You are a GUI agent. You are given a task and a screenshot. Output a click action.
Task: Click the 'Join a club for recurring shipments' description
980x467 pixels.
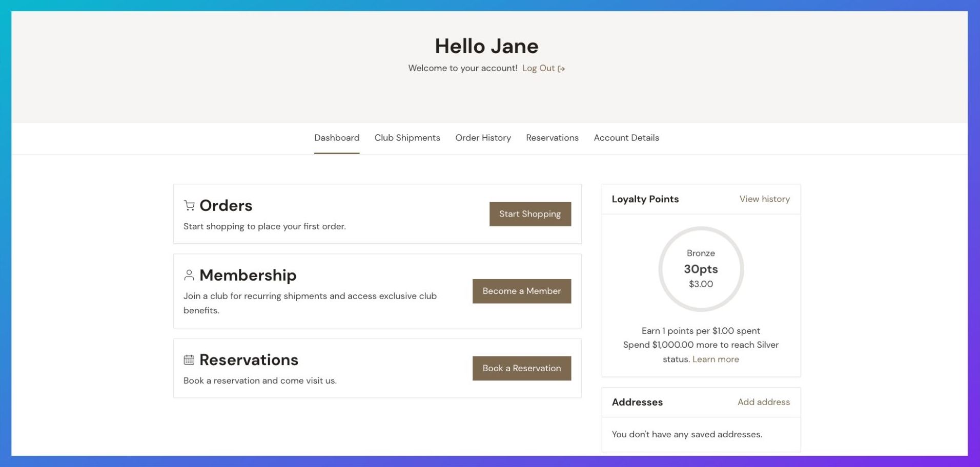[x=310, y=303]
